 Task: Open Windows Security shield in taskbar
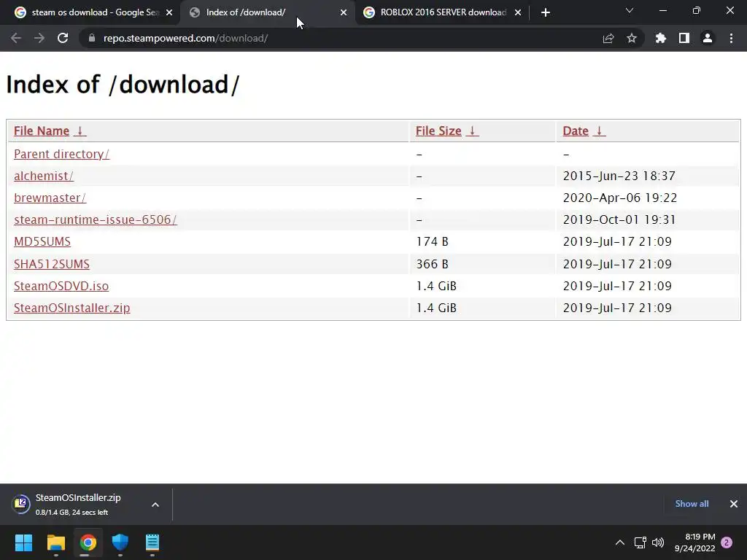120,542
